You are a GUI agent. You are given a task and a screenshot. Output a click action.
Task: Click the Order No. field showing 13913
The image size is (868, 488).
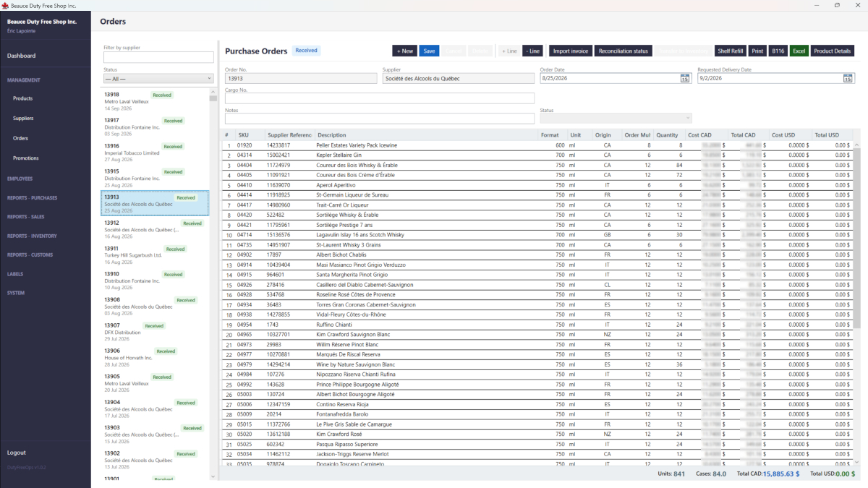pos(301,78)
